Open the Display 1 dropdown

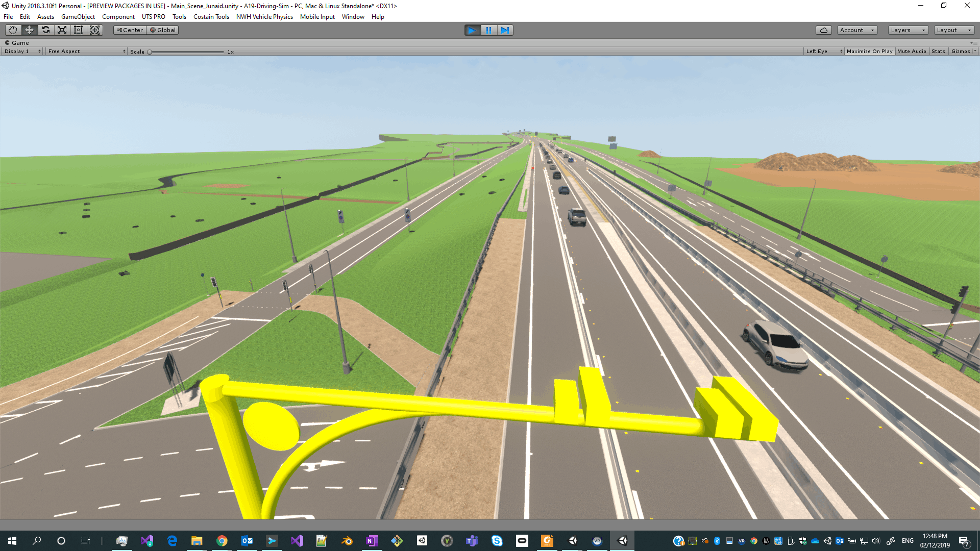(x=22, y=52)
